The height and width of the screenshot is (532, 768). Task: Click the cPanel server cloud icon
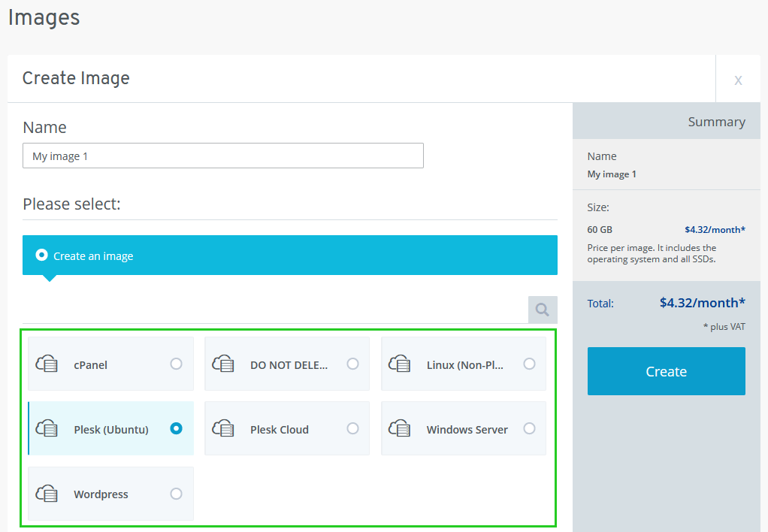click(x=47, y=364)
